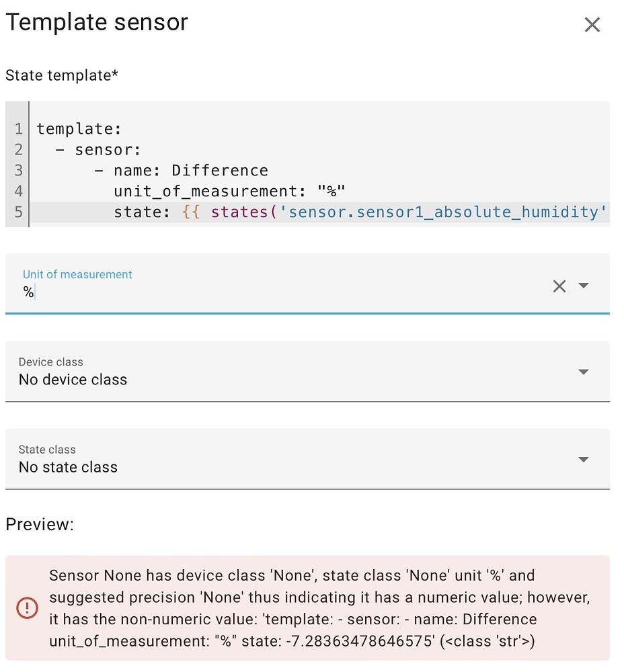
Task: Click the clear icon in Unit of measurement field
Action: pos(559,286)
